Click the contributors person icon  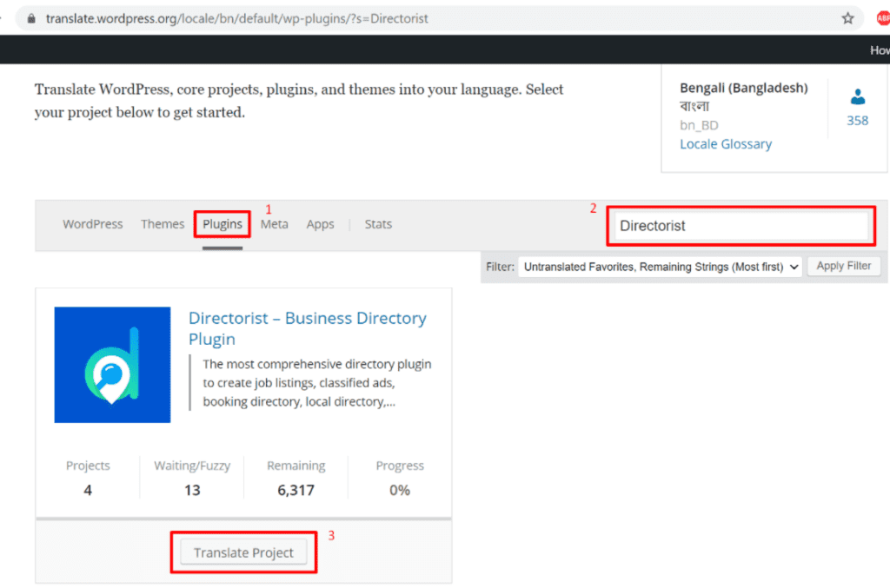tap(858, 97)
